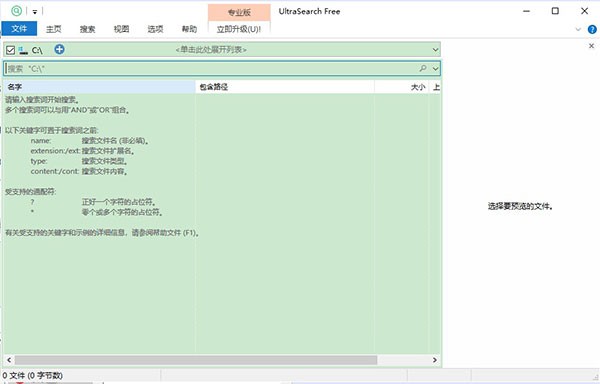Close the preview pane with X
The height and width of the screenshot is (384, 600).
pos(591,46)
